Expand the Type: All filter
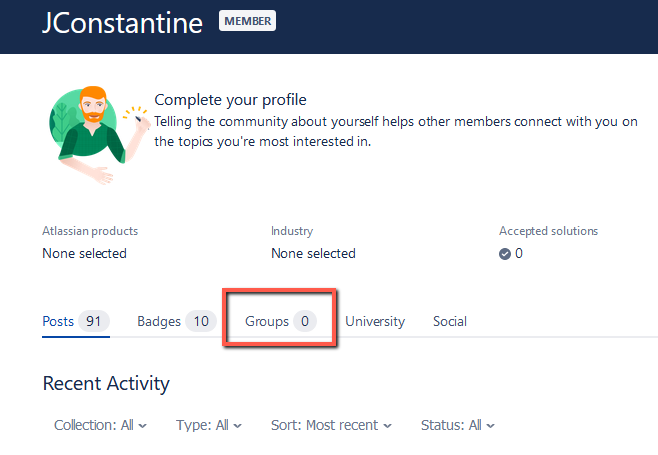The height and width of the screenshot is (455, 658). [209, 425]
